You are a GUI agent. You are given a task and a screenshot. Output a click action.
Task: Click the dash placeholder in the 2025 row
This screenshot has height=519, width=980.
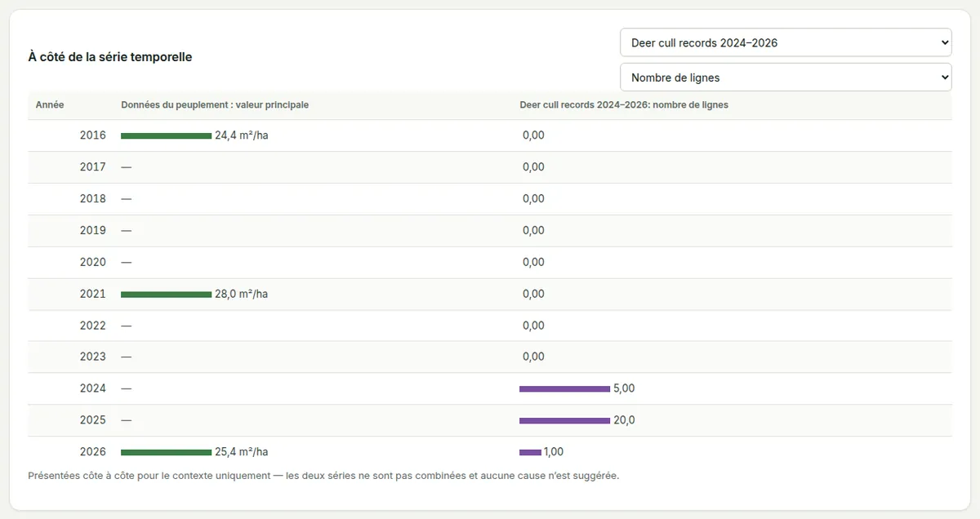(126, 420)
